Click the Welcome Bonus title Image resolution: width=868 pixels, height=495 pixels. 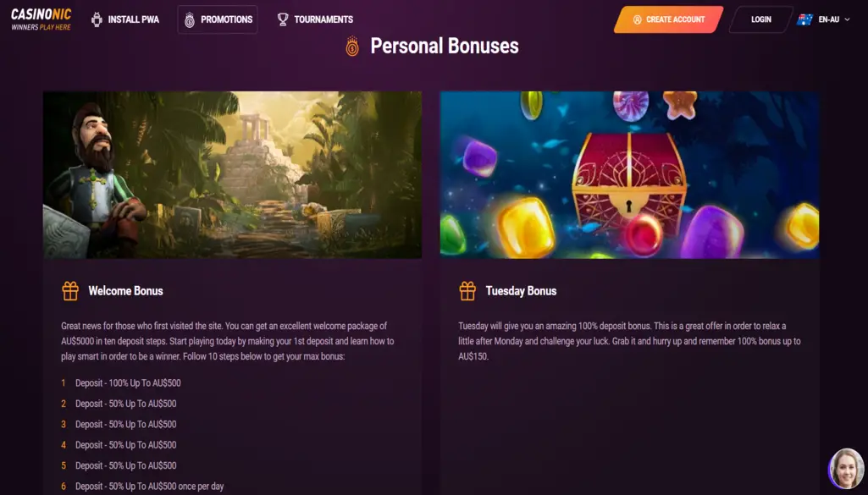pos(125,291)
